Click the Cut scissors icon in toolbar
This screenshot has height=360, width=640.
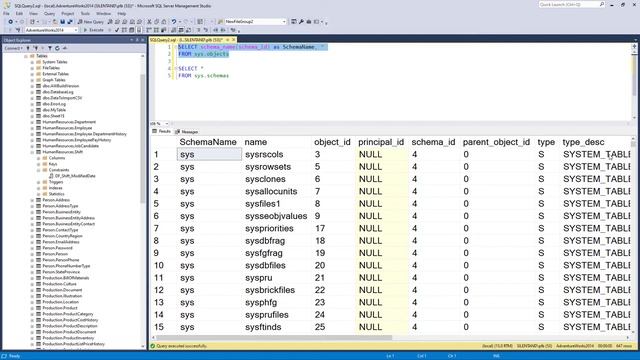point(149,22)
